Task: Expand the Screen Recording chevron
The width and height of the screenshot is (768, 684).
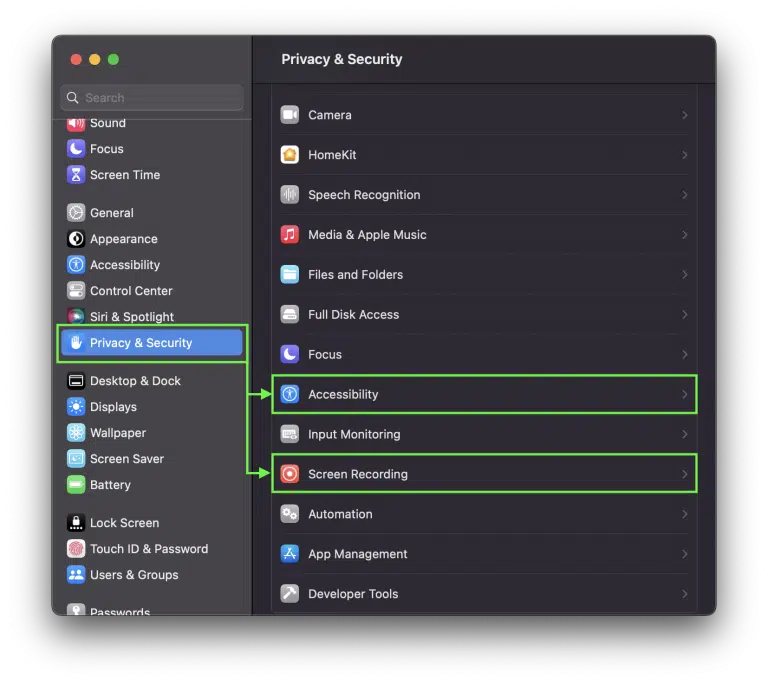Action: (685, 474)
